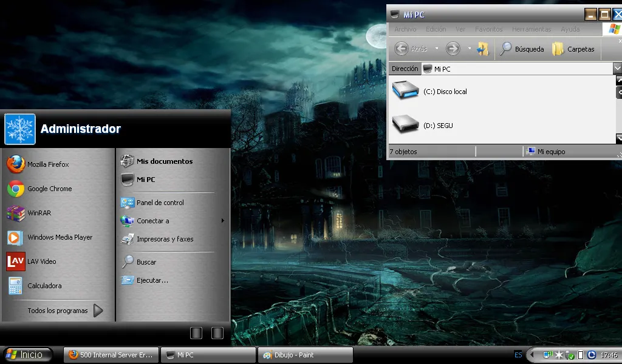Click the Inicio start button
Screen dimensions: 622x364
[28, 354]
